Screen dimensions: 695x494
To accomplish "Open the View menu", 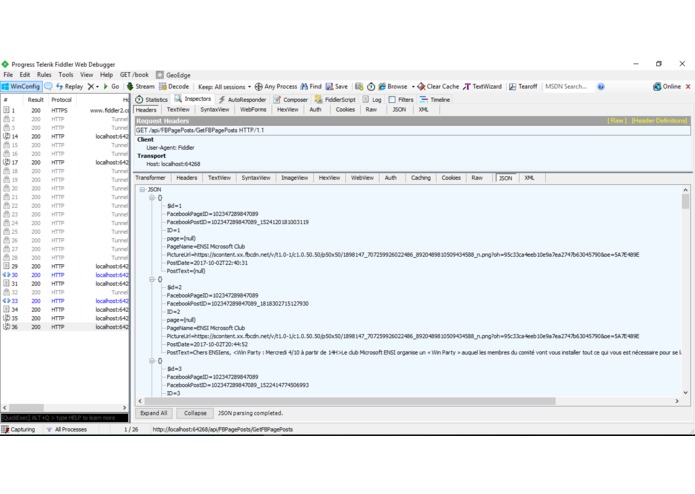I will pos(86,75).
